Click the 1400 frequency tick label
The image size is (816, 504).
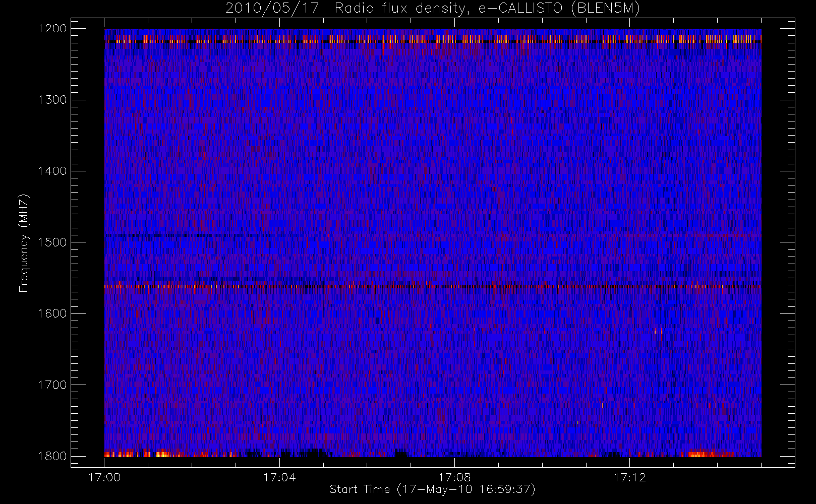[52, 171]
